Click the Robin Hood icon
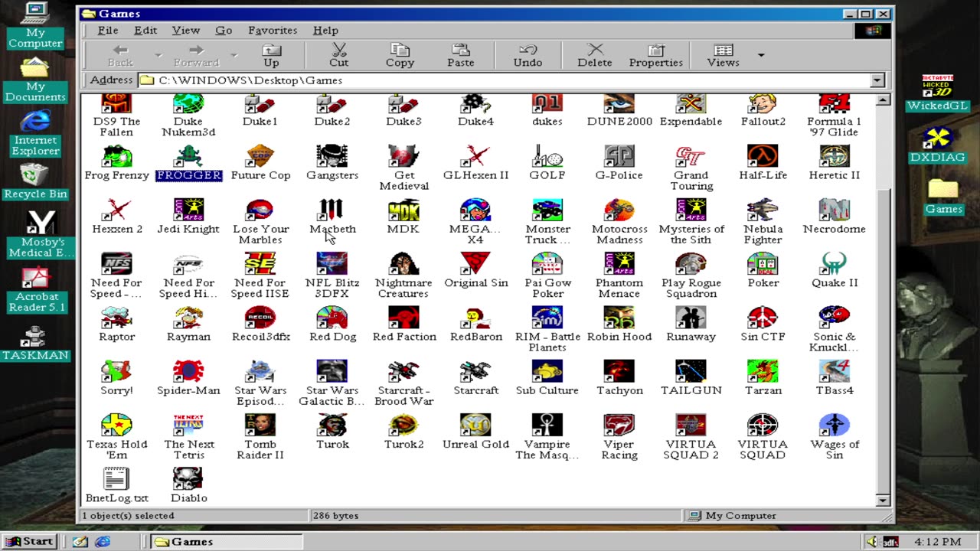980x551 pixels. point(619,318)
